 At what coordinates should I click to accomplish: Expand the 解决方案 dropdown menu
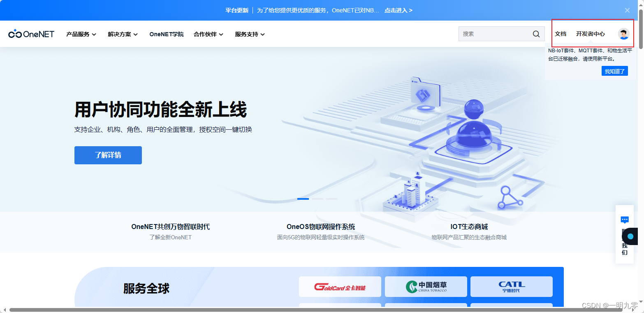pyautogui.click(x=123, y=34)
